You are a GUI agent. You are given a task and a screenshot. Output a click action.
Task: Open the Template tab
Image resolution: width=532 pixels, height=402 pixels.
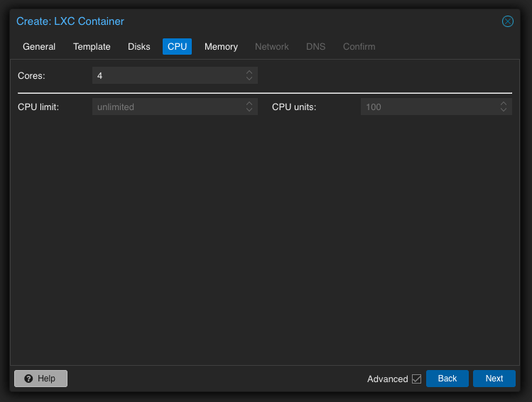tap(92, 47)
